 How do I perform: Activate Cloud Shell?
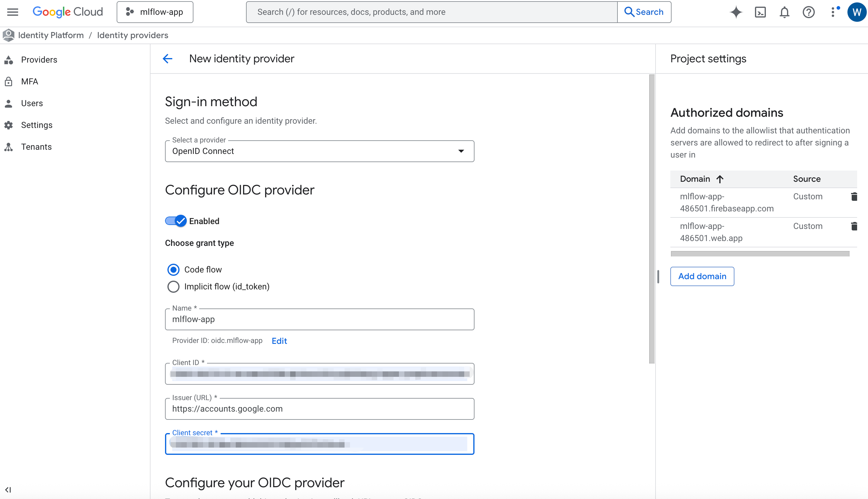pyautogui.click(x=760, y=12)
